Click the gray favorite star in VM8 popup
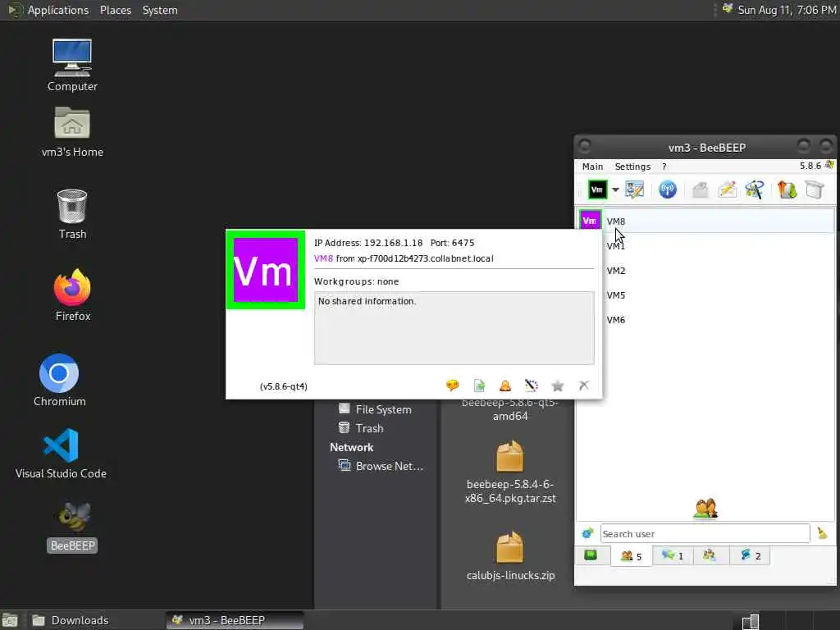 click(x=558, y=386)
